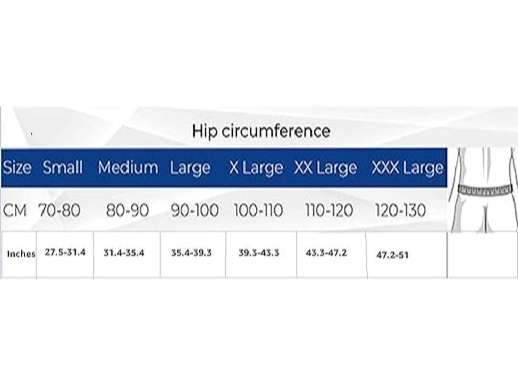This screenshot has height=388, width=518.
Task: Choose the 'Large' size header
Action: click(190, 168)
